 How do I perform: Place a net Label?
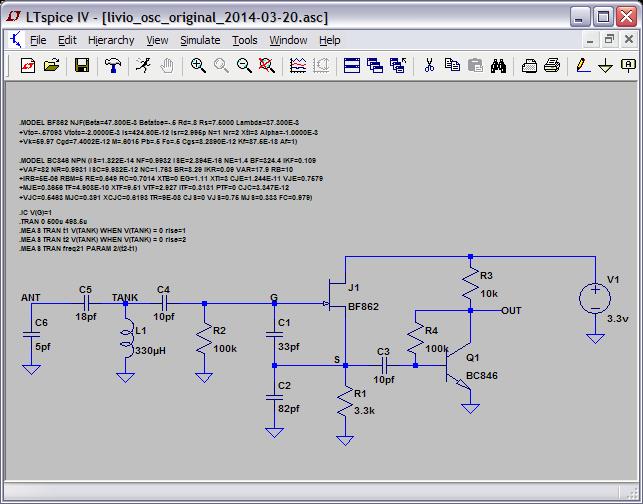[x=628, y=65]
